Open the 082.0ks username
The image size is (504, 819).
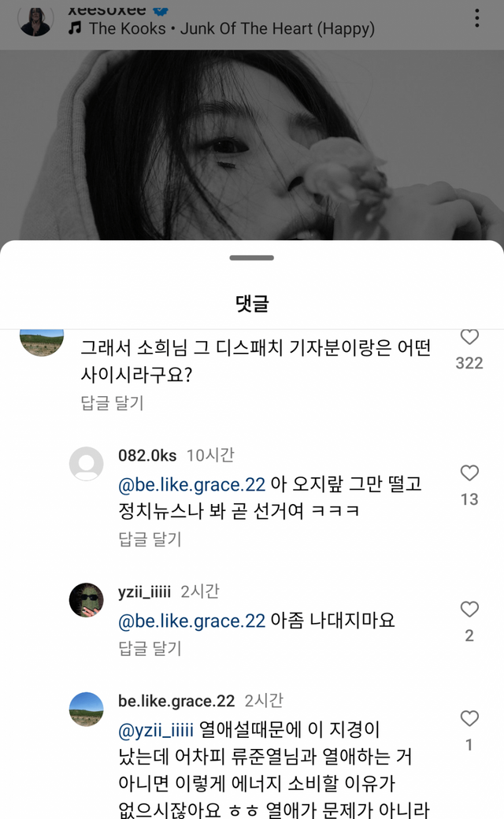[147, 455]
